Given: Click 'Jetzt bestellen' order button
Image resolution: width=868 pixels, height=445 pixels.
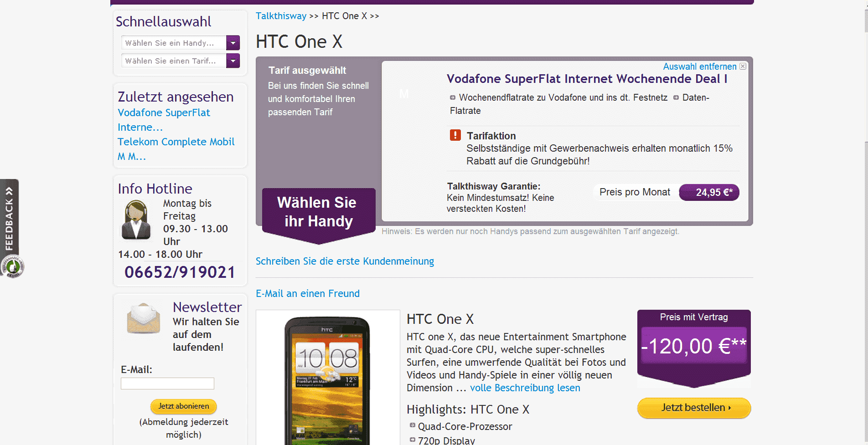Looking at the screenshot, I should pyautogui.click(x=694, y=408).
